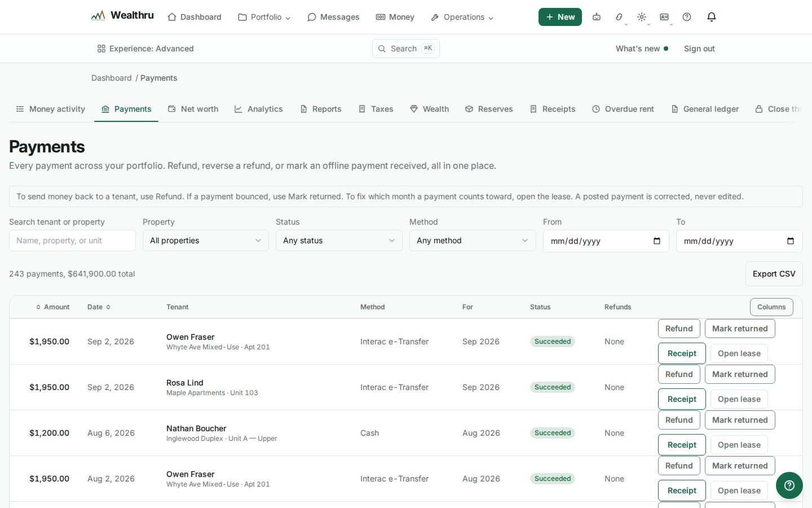Focus the tenant or property search field
The width and height of the screenshot is (812, 508).
pyautogui.click(x=72, y=240)
